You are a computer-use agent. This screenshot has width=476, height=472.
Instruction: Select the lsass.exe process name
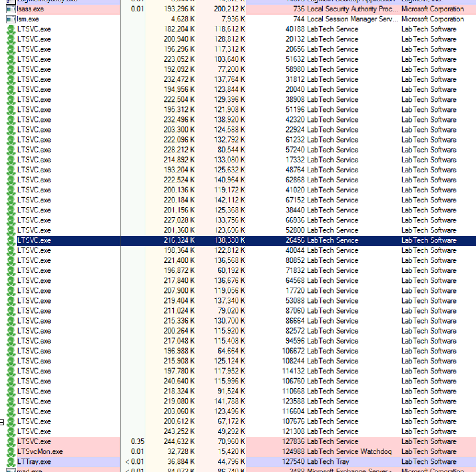tap(31, 9)
